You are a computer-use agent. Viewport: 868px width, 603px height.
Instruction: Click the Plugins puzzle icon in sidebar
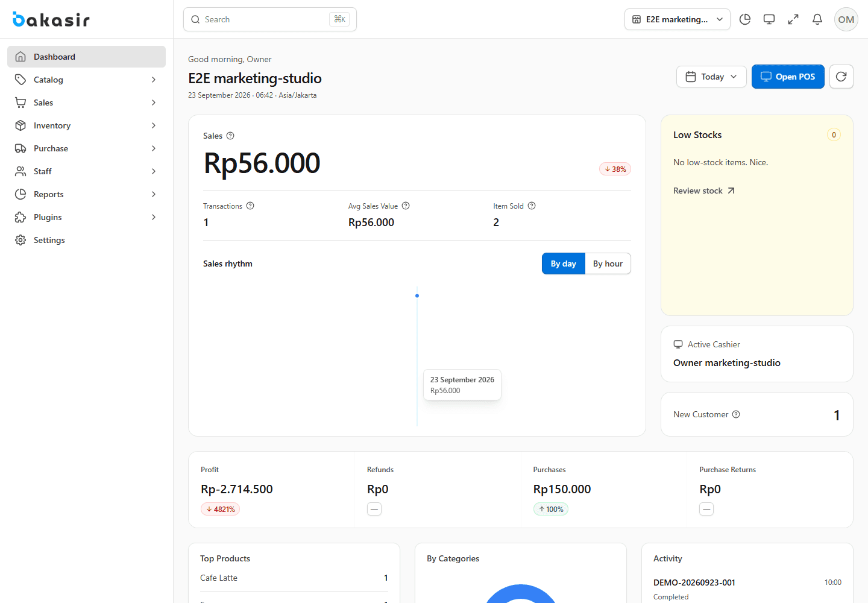click(x=20, y=217)
